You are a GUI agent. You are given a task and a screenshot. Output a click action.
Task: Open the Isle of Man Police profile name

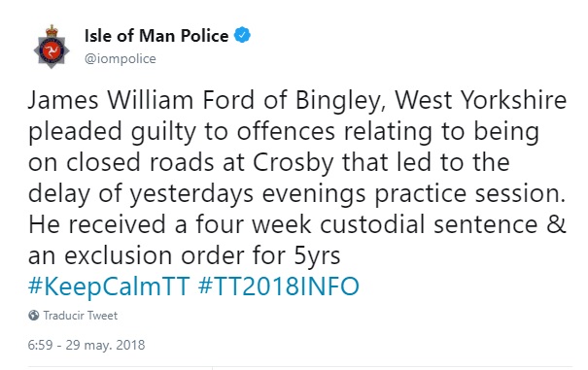156,36
